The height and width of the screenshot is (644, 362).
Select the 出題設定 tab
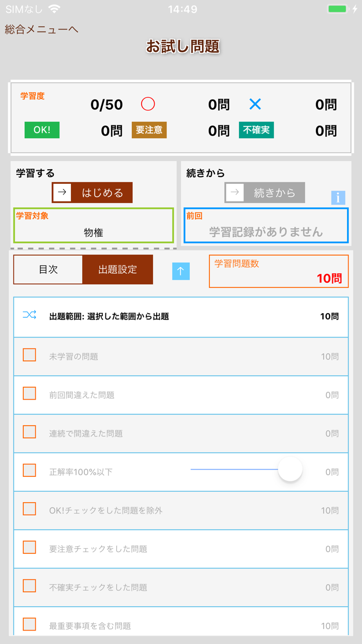coord(118,270)
